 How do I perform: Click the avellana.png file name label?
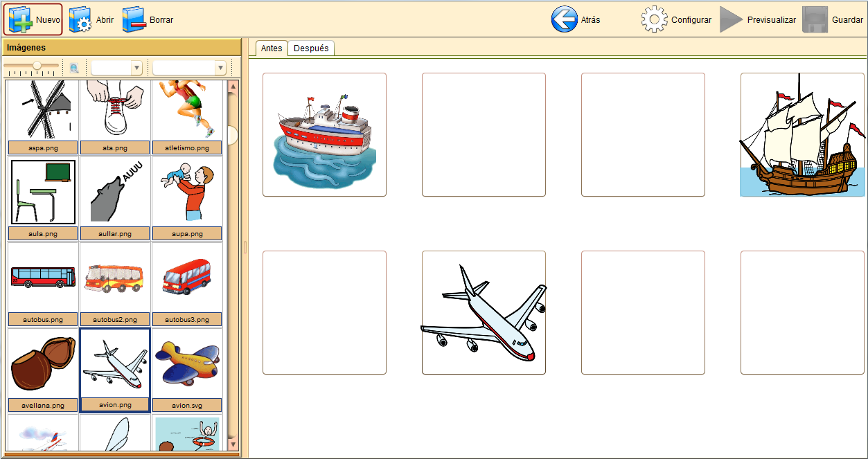pyautogui.click(x=42, y=405)
